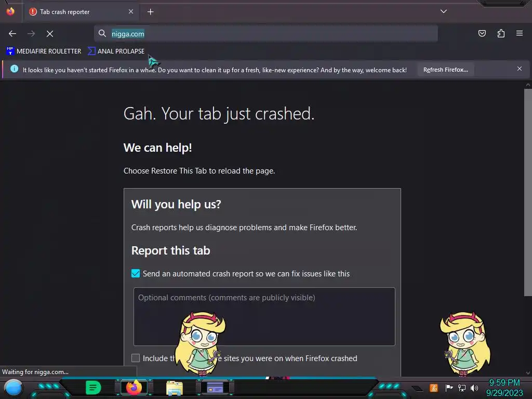
Task: Dismiss the Firefox refresh notification bar
Action: click(x=519, y=69)
